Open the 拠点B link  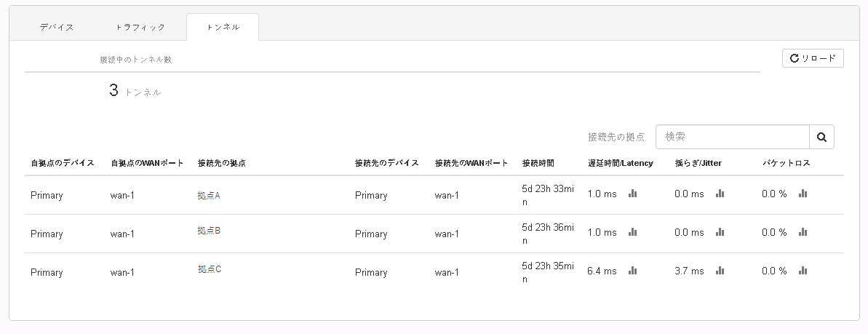(209, 231)
